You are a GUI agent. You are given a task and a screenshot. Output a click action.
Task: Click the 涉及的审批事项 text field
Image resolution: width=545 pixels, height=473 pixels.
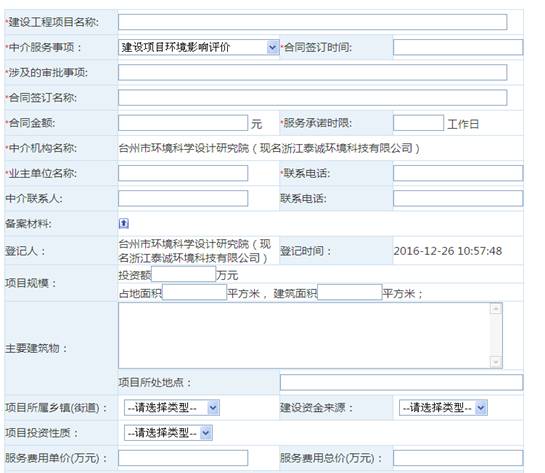pos(312,72)
